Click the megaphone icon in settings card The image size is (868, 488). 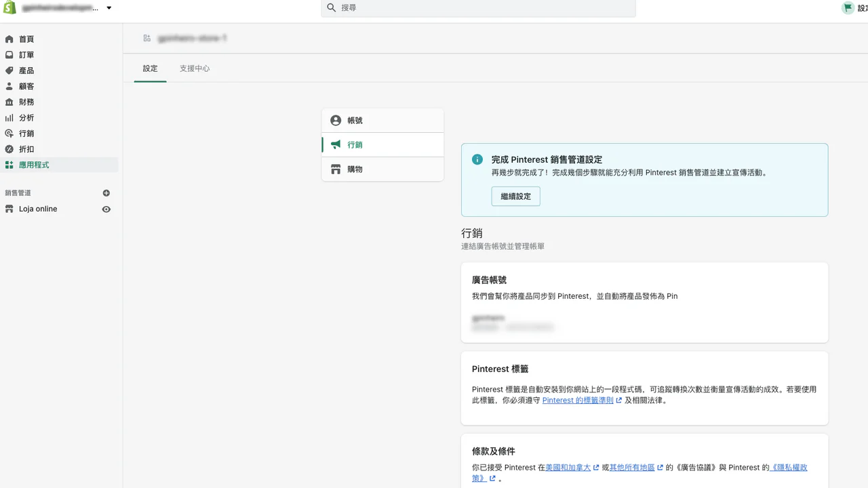[x=336, y=145]
